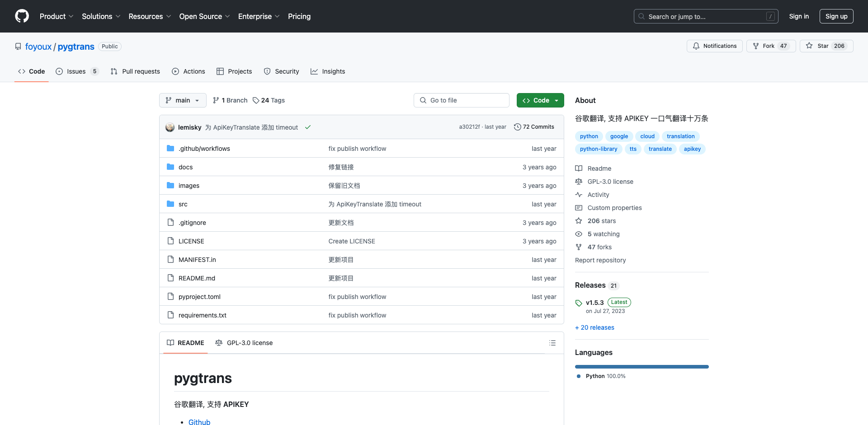Click the README outline list icon
This screenshot has width=868, height=425.
tap(552, 343)
